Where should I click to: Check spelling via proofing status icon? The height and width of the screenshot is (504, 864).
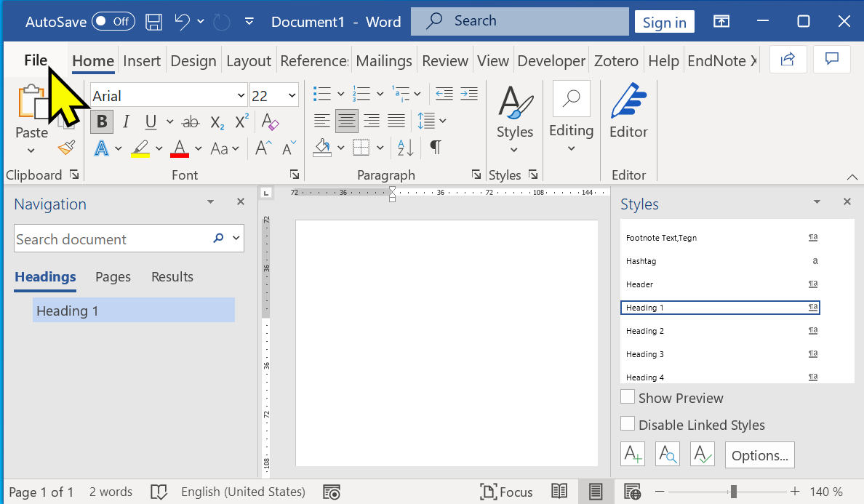tap(159, 492)
